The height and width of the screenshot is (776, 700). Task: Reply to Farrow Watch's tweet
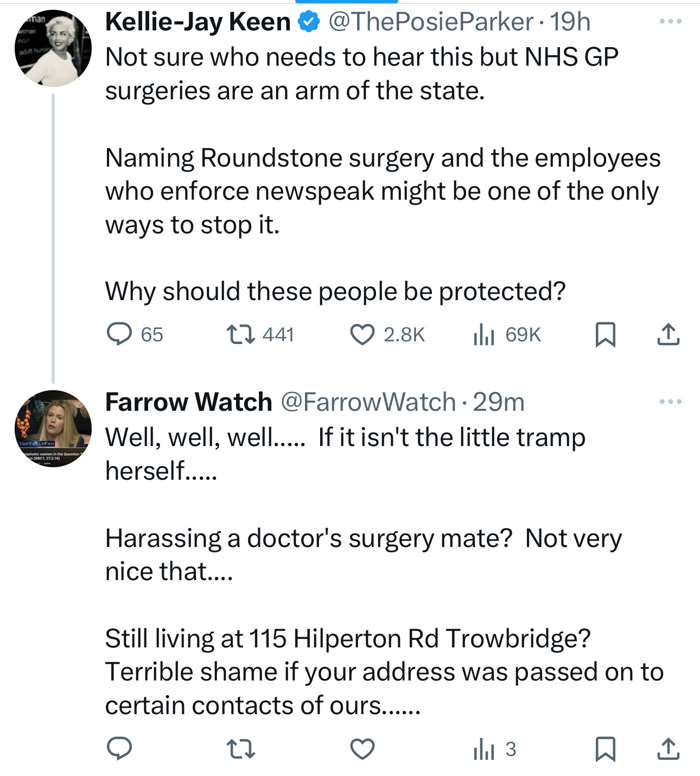click(x=119, y=749)
